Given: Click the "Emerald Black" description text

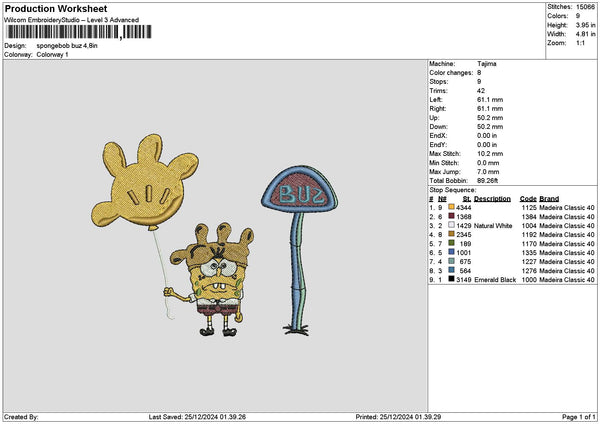Looking at the screenshot, I should [495, 280].
